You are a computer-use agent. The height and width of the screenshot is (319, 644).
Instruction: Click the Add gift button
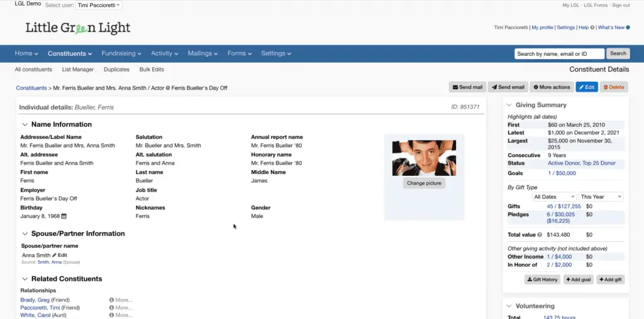click(610, 279)
